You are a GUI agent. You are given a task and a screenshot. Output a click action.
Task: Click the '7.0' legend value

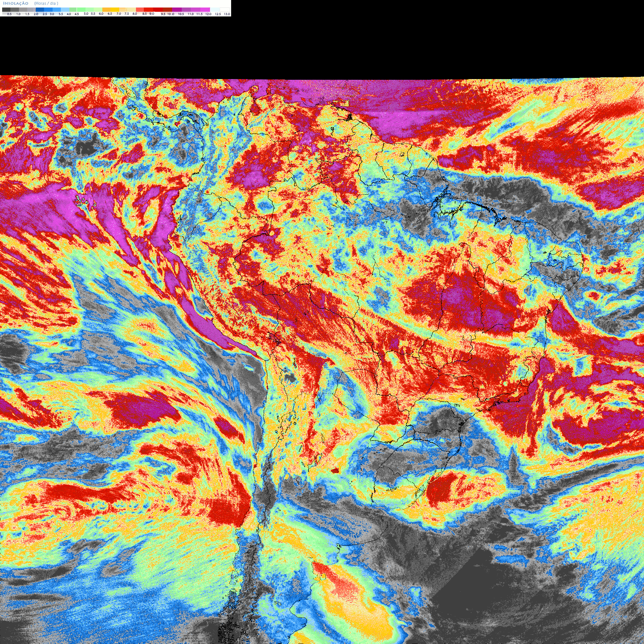pyautogui.click(x=119, y=14)
